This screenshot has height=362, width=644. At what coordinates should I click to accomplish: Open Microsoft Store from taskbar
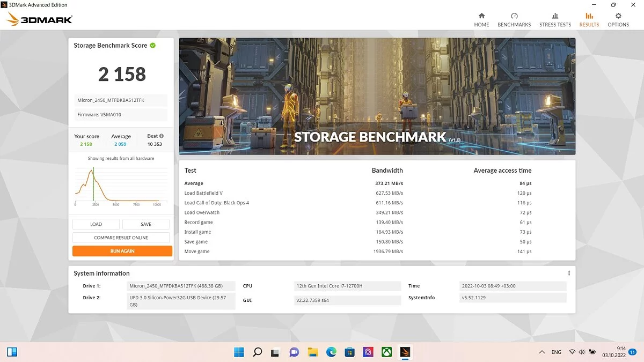(x=349, y=352)
